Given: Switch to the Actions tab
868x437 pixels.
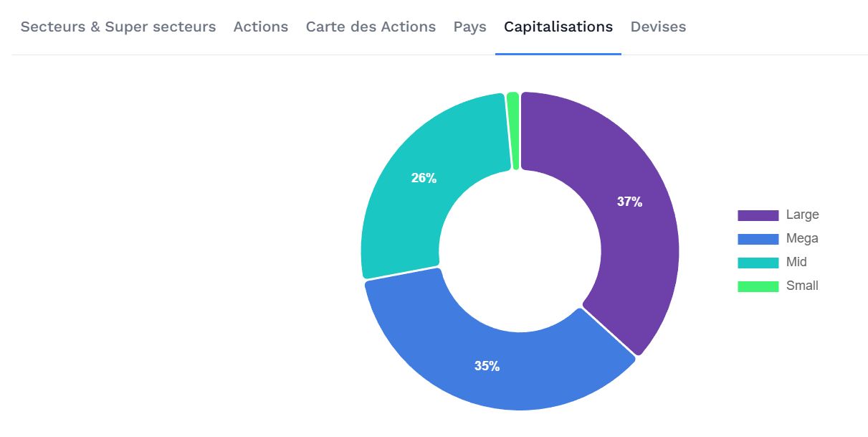Looking at the screenshot, I should 261,27.
